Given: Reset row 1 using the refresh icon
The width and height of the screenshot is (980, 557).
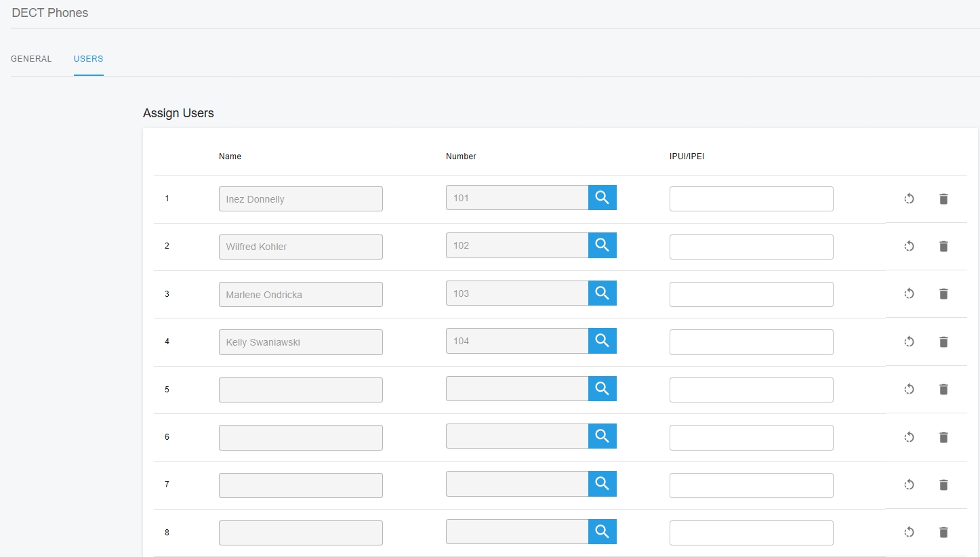Looking at the screenshot, I should [x=910, y=199].
